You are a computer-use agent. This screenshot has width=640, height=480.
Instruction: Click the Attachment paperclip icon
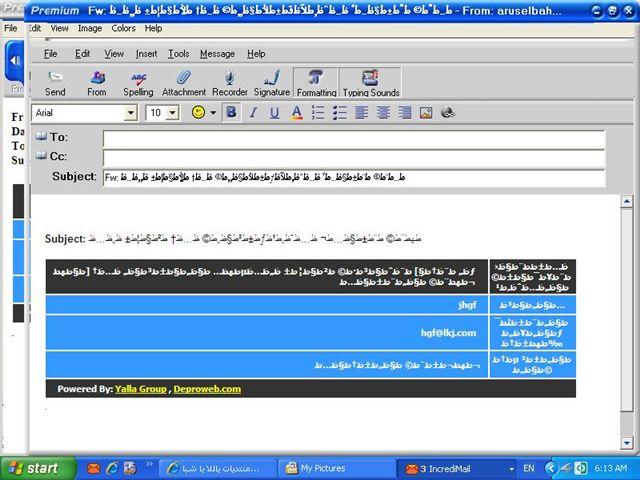coord(184,83)
